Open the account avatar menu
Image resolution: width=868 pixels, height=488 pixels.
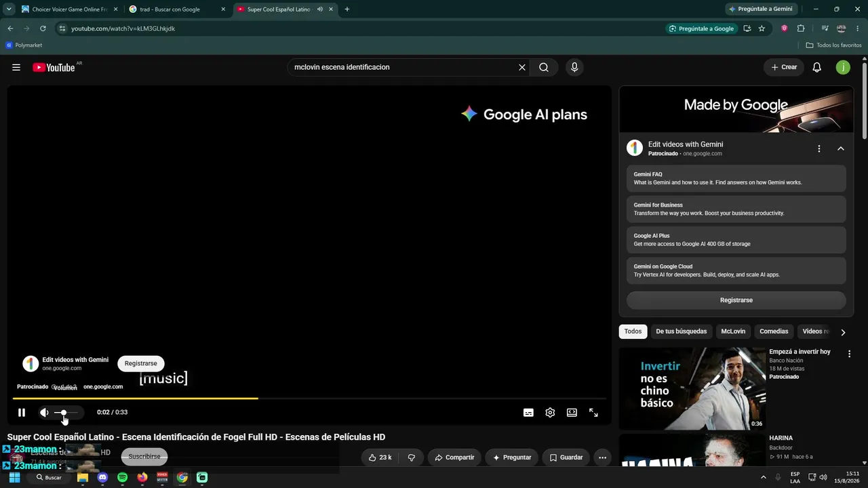point(843,67)
